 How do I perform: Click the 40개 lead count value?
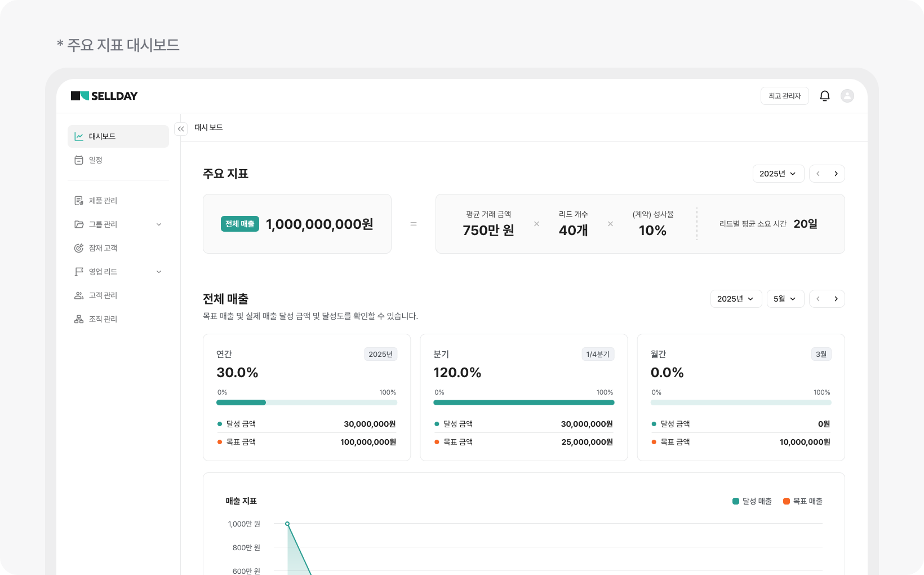[x=574, y=231]
